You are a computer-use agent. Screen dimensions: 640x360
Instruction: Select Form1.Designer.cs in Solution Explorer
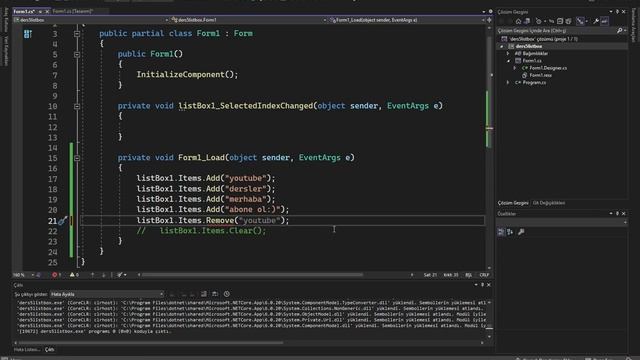[548, 68]
